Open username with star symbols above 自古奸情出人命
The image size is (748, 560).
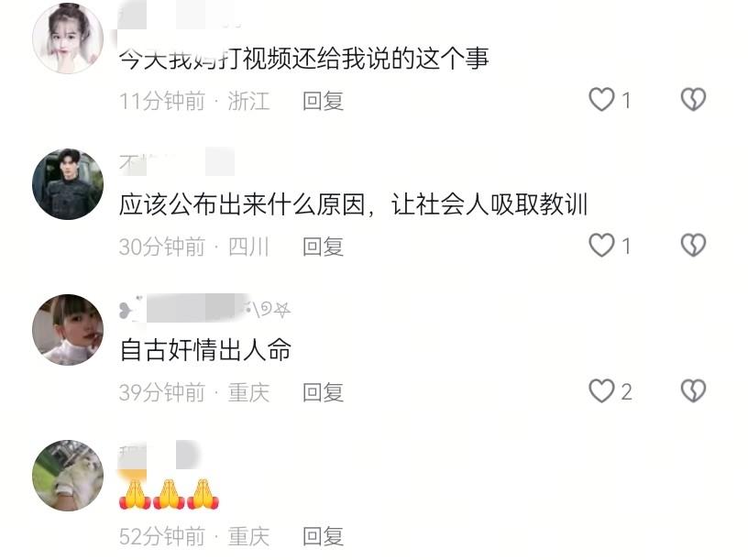click(204, 309)
